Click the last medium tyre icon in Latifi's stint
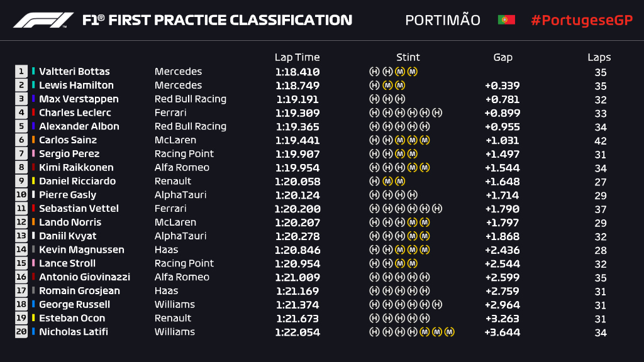 (449, 332)
